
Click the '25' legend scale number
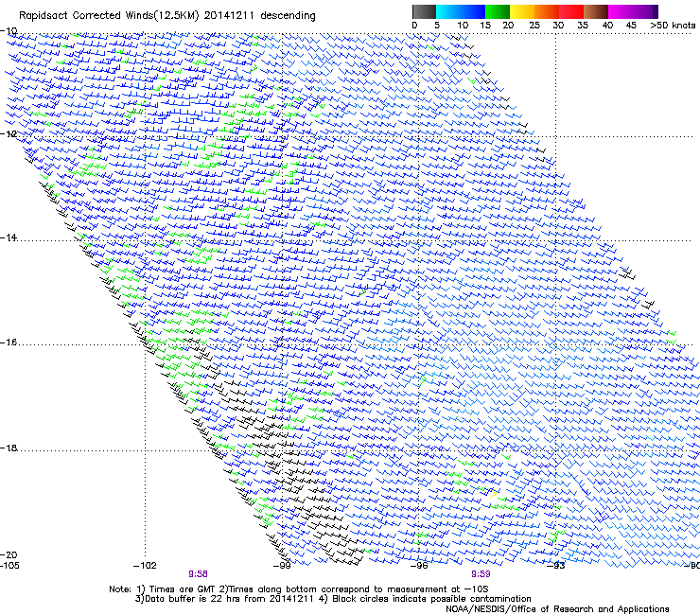coord(534,26)
